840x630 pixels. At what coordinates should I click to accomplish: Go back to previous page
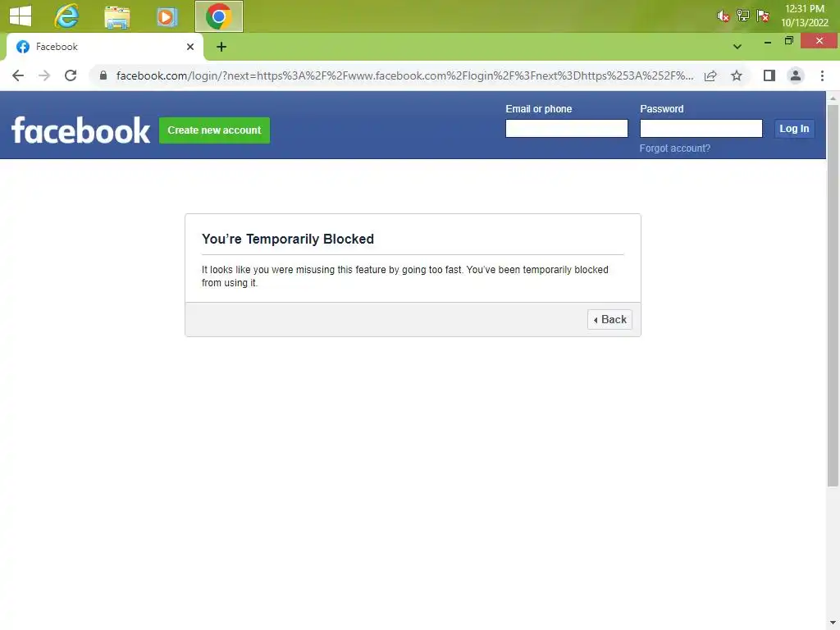coord(18,75)
